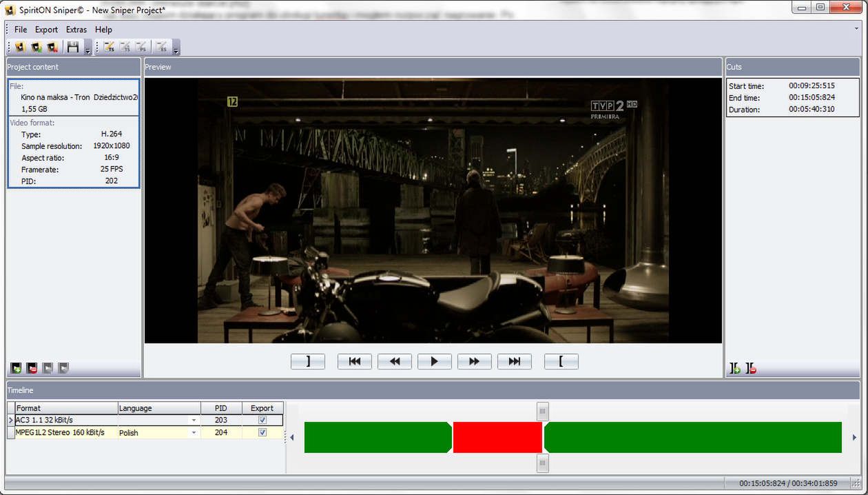Play the video preview
The height and width of the screenshot is (495, 868).
pyautogui.click(x=435, y=361)
